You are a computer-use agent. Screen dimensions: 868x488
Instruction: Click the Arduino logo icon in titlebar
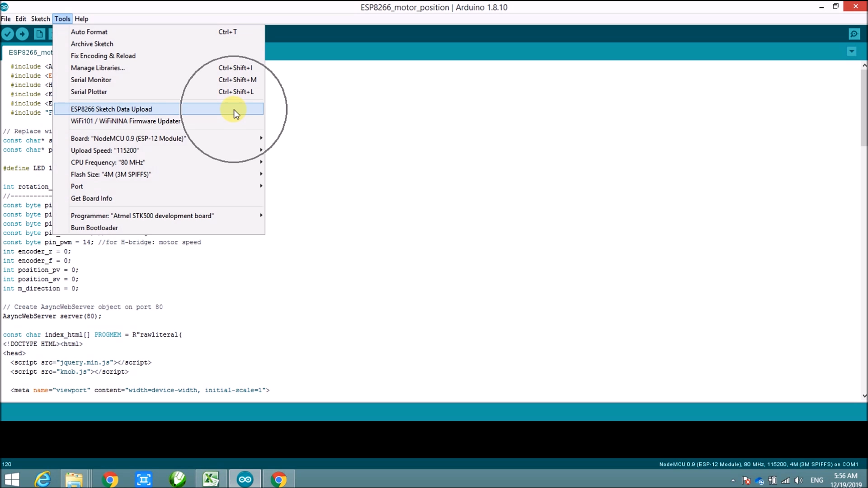[x=5, y=7]
